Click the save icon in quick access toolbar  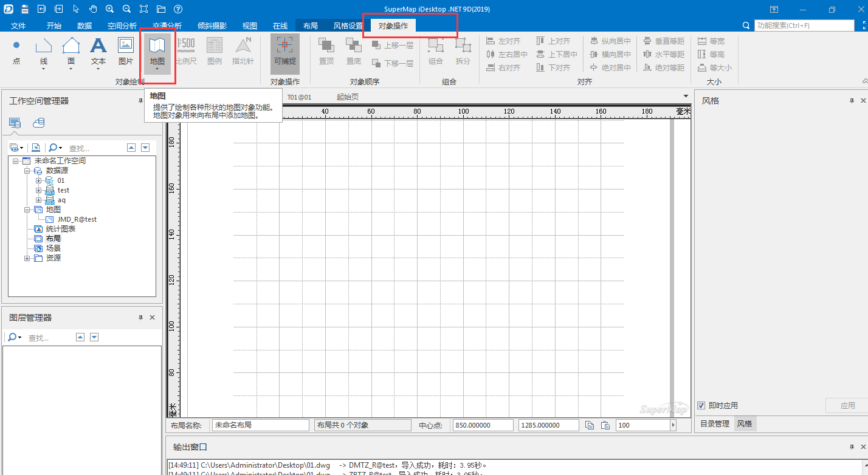coord(24,9)
